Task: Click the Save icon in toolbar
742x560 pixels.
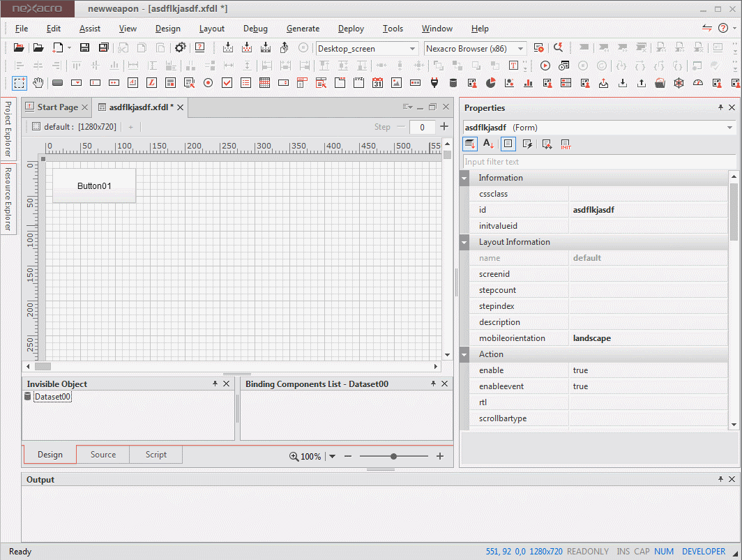Action: click(84, 47)
